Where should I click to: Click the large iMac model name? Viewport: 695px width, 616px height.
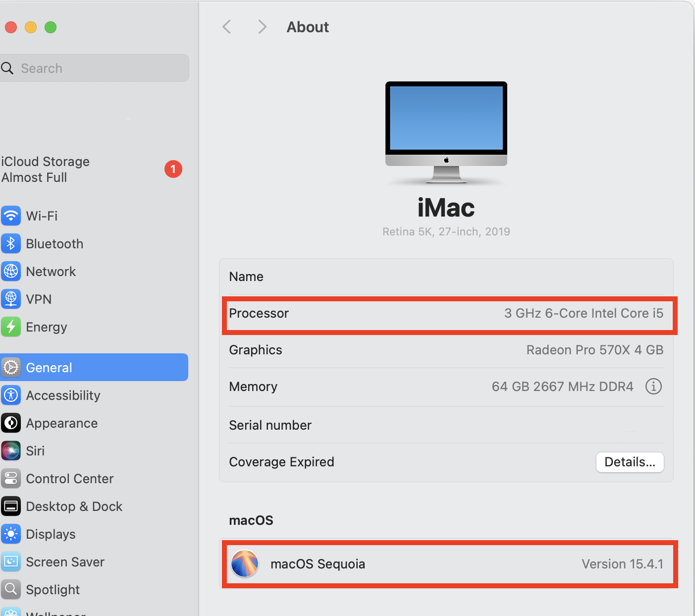[x=446, y=208]
